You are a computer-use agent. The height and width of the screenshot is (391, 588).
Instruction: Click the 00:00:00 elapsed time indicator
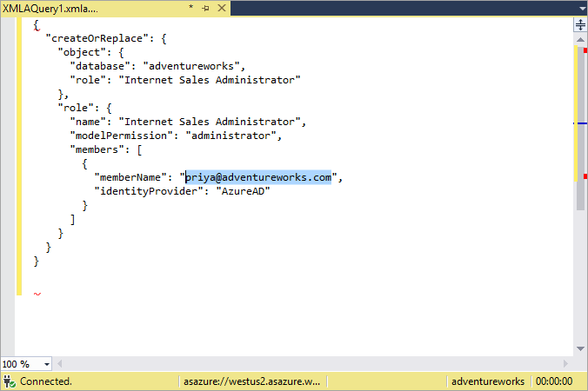554,381
